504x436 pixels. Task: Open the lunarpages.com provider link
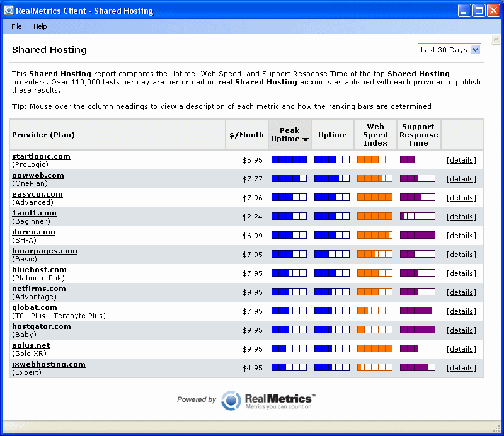click(x=45, y=251)
